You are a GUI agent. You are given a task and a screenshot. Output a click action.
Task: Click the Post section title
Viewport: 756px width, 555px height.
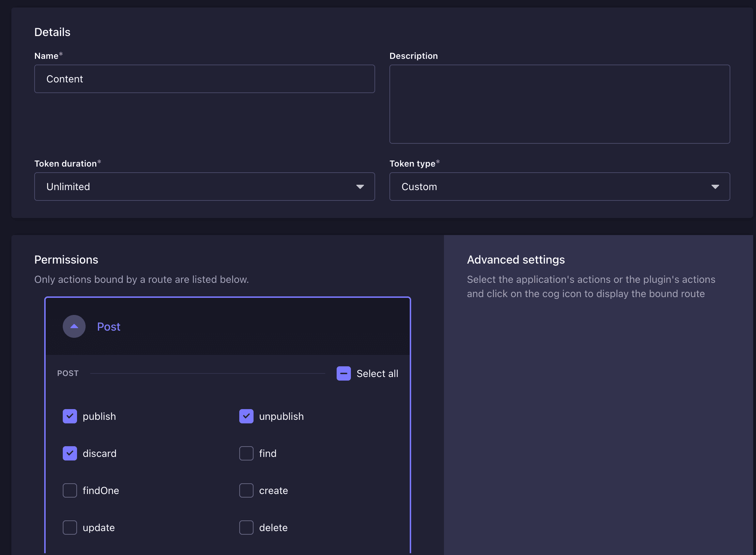[x=109, y=327]
